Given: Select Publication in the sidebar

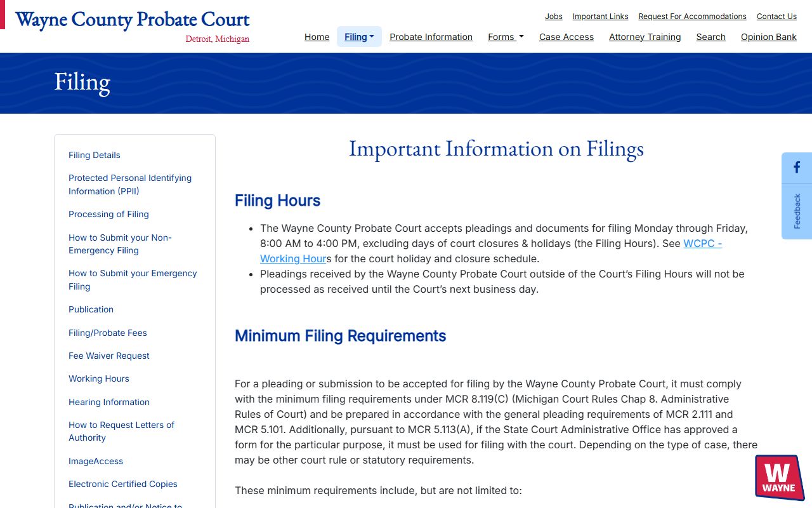Looking at the screenshot, I should (x=91, y=309).
